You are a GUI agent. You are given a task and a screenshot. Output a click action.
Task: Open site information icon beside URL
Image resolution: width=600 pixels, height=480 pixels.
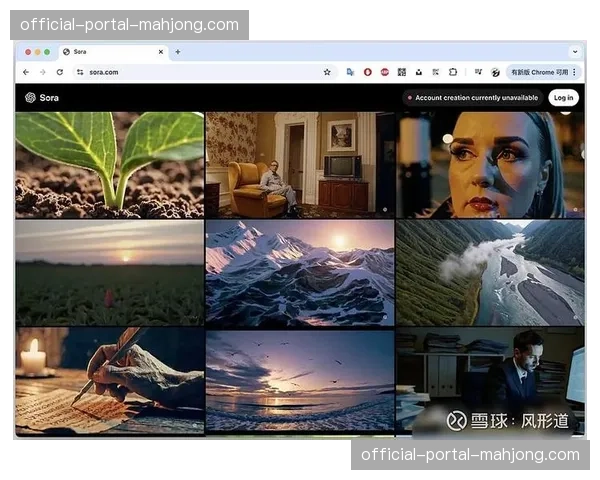click(80, 72)
